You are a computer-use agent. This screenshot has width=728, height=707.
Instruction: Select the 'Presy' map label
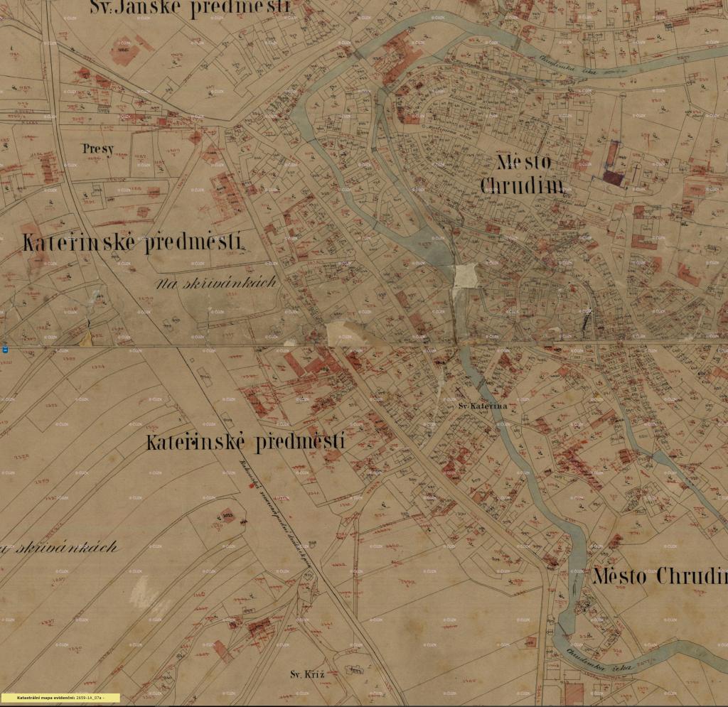pos(97,149)
